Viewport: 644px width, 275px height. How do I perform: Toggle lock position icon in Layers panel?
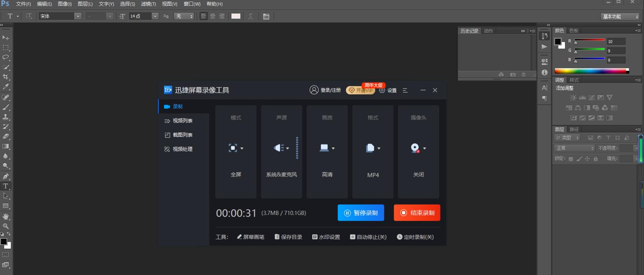[587, 159]
